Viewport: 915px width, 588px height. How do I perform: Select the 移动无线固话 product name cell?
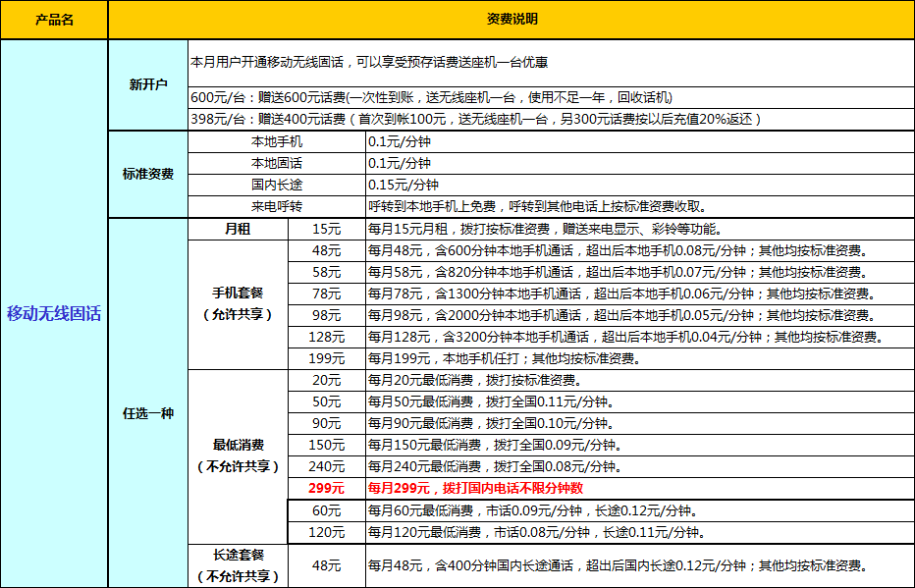tap(54, 314)
